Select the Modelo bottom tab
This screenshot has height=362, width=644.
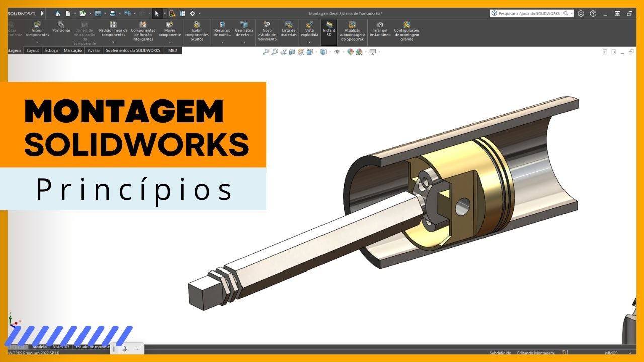[x=40, y=347]
